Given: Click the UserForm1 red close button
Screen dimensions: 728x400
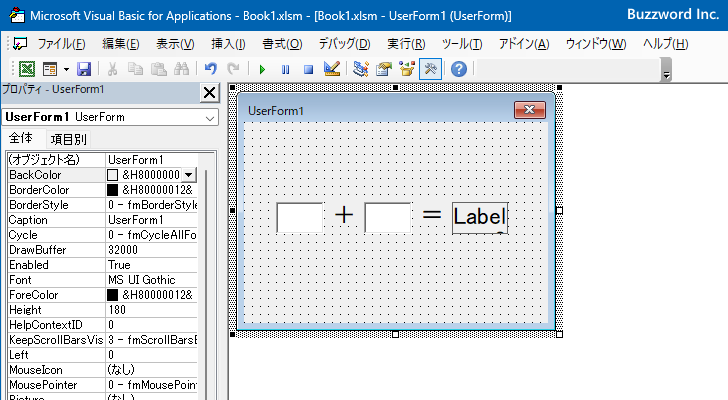Looking at the screenshot, I should tap(530, 110).
